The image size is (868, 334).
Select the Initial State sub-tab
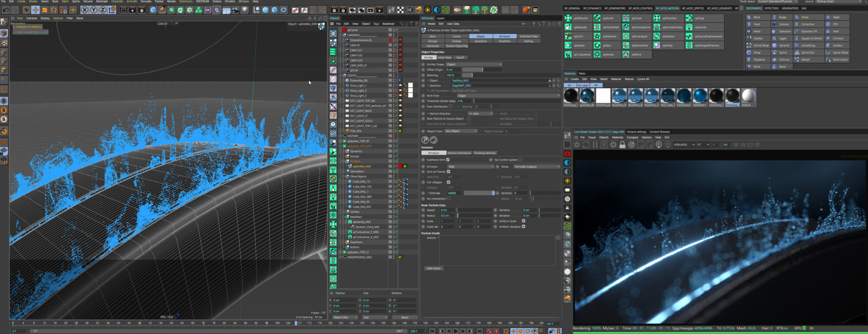click(444, 57)
